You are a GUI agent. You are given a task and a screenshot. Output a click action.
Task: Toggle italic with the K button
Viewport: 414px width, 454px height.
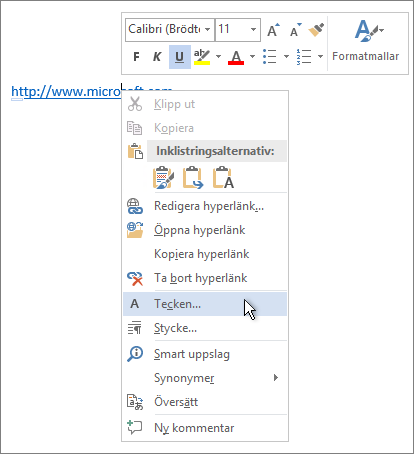[x=157, y=57]
